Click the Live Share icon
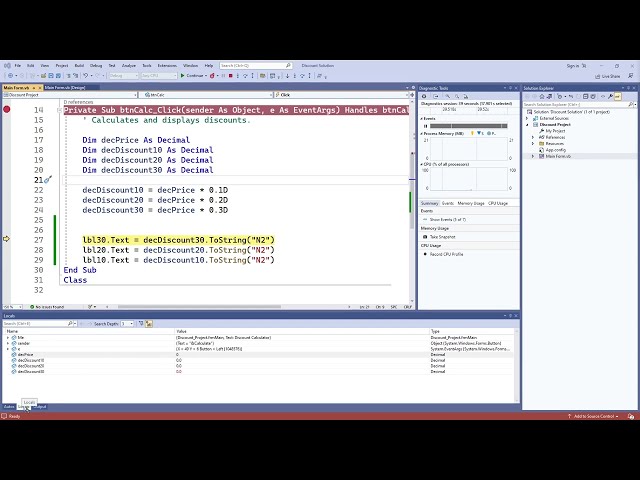 [598, 76]
